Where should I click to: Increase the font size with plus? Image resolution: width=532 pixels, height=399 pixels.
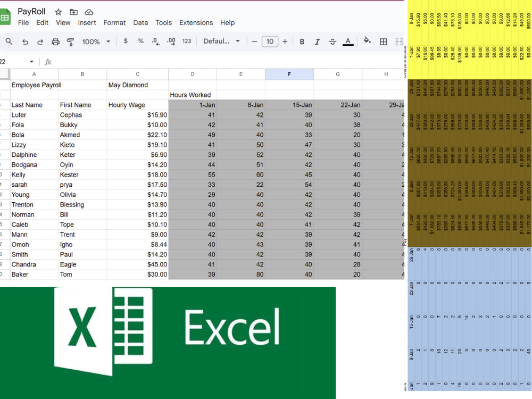coord(285,41)
